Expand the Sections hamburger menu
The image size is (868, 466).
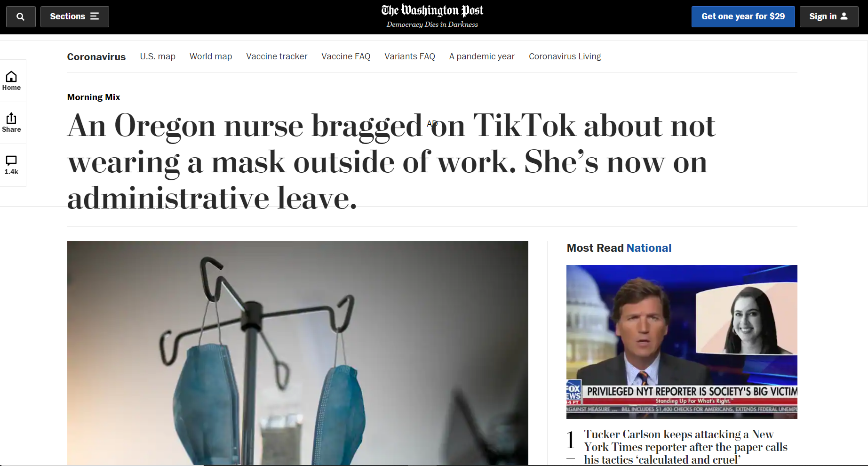[74, 16]
